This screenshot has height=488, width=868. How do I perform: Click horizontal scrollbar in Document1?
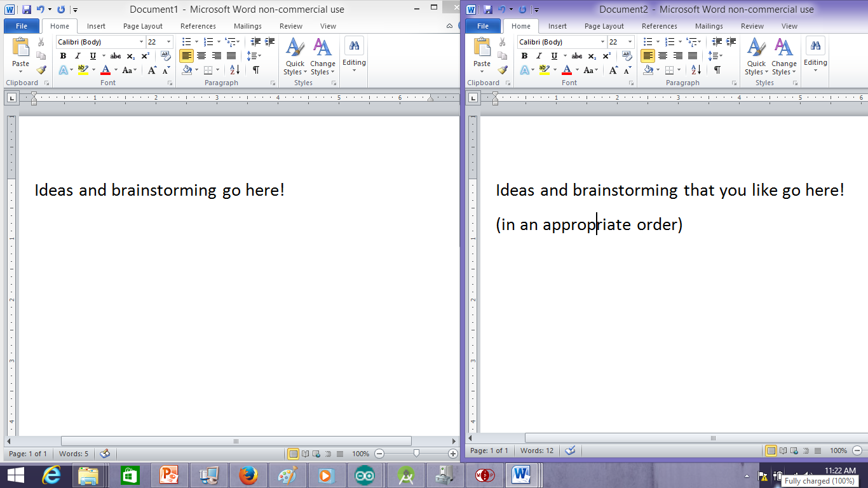pos(236,441)
